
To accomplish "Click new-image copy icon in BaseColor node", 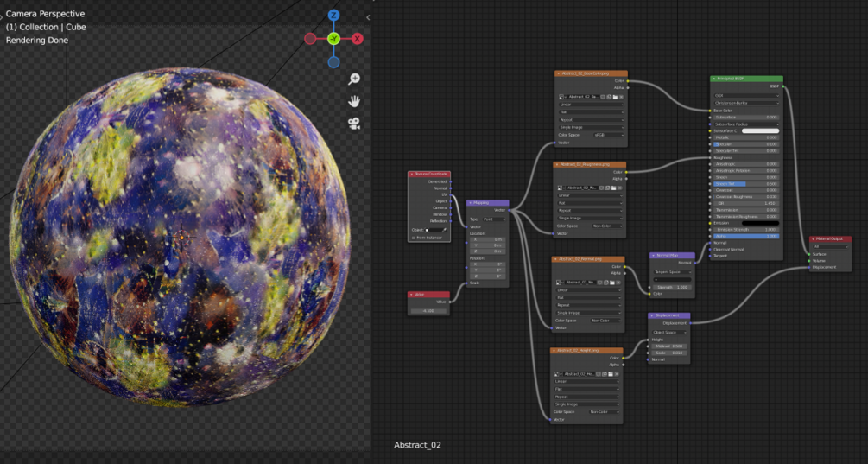I will (609, 97).
